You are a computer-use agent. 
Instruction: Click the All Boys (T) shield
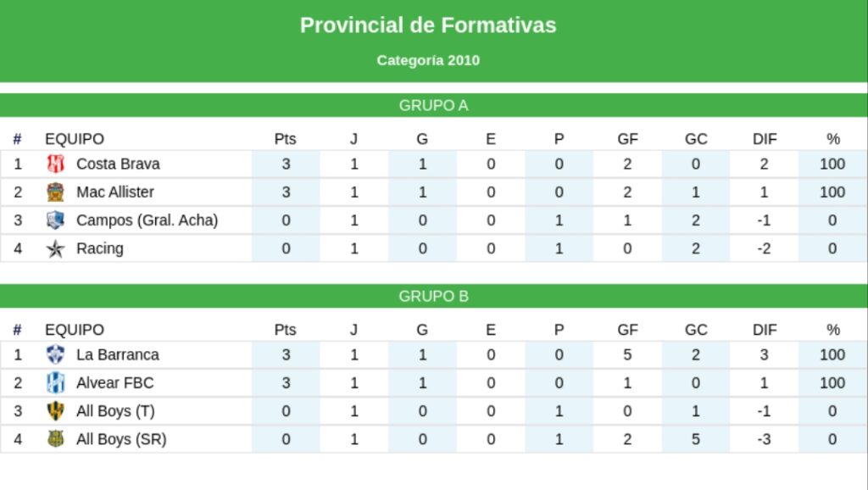(x=55, y=411)
